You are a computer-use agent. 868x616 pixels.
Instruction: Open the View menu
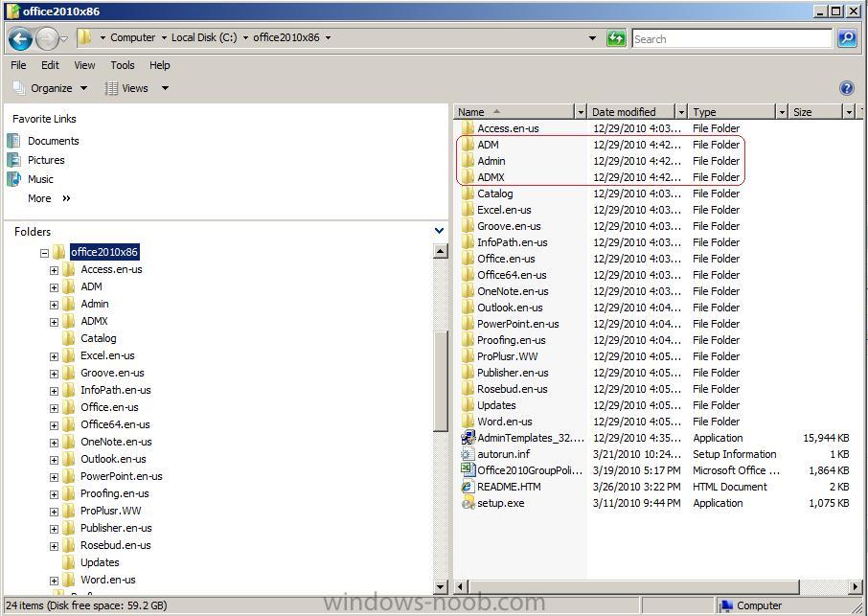pyautogui.click(x=84, y=65)
